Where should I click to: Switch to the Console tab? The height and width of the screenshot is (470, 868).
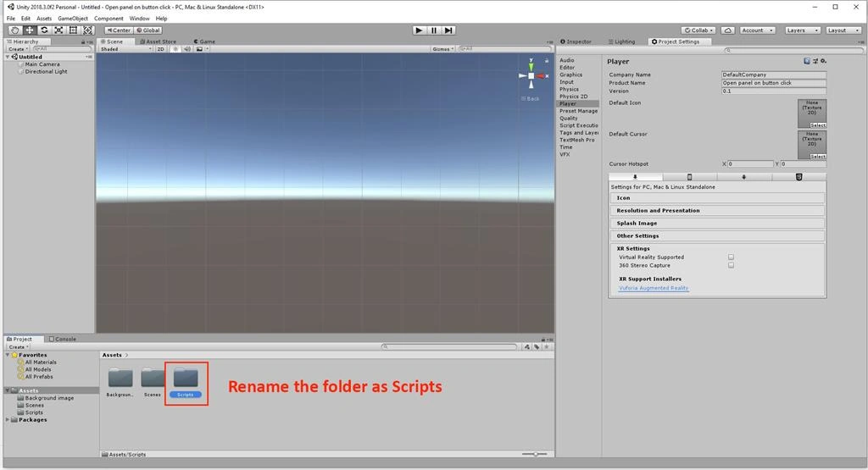coord(63,339)
